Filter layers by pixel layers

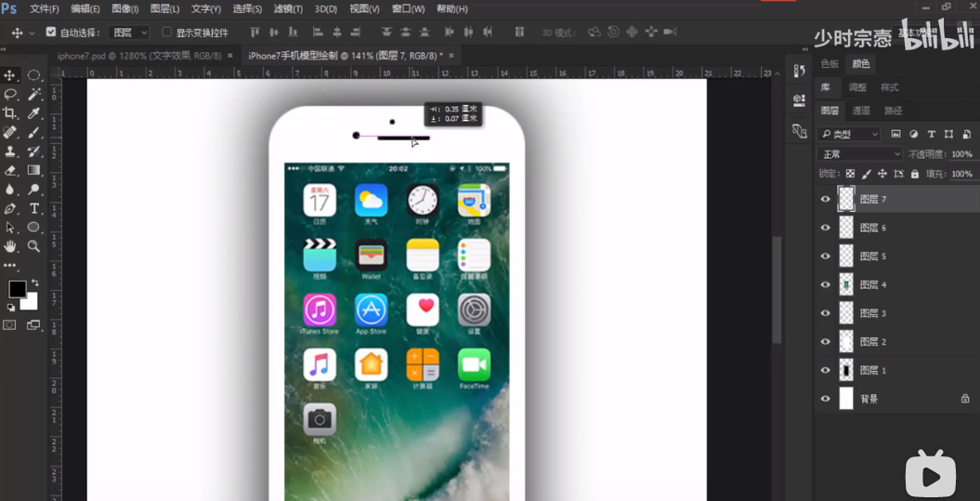pos(895,134)
